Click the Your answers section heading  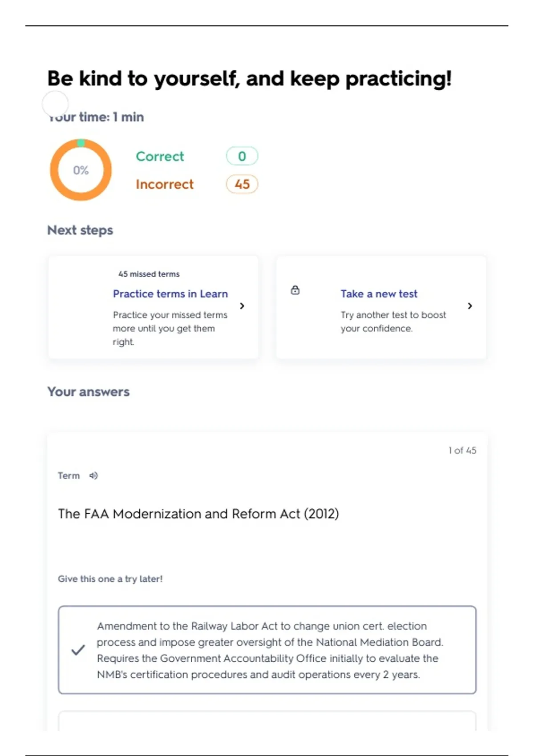(x=89, y=392)
